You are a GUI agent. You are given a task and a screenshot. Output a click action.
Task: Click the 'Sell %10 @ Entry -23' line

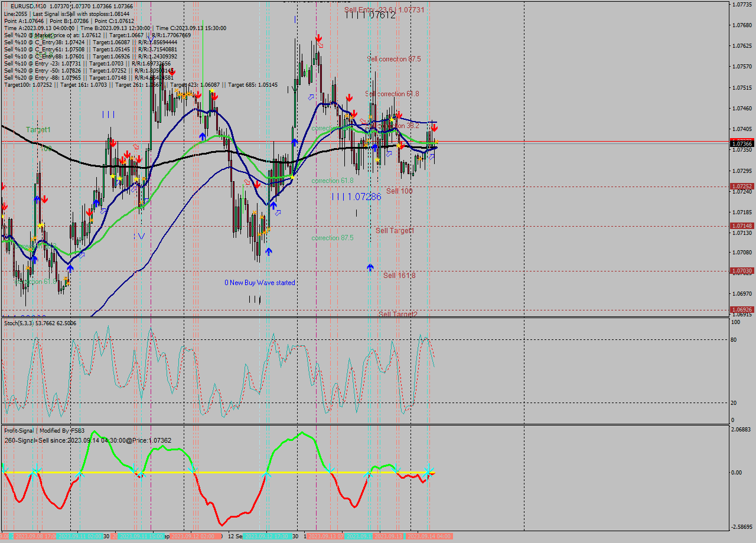(x=87, y=63)
